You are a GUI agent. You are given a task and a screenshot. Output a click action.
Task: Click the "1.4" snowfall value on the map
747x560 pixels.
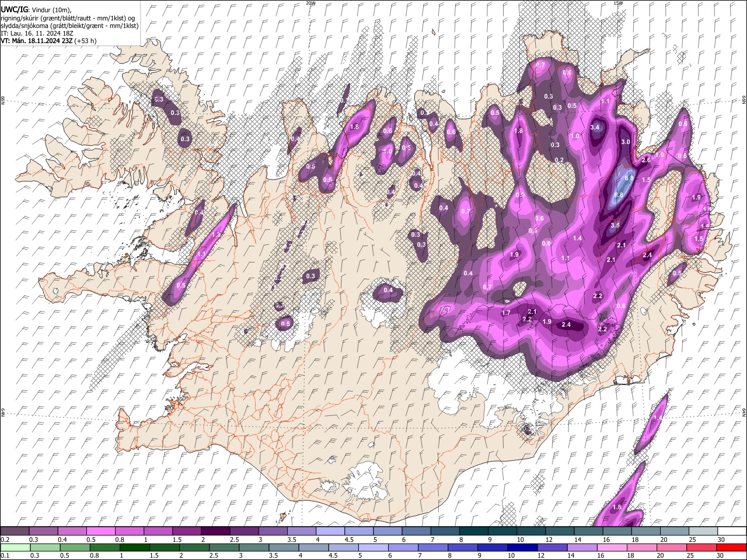pyautogui.click(x=577, y=238)
